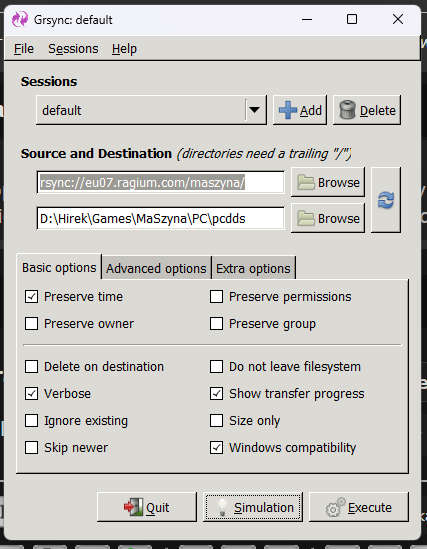Click the swap source and destination icon

386,200
